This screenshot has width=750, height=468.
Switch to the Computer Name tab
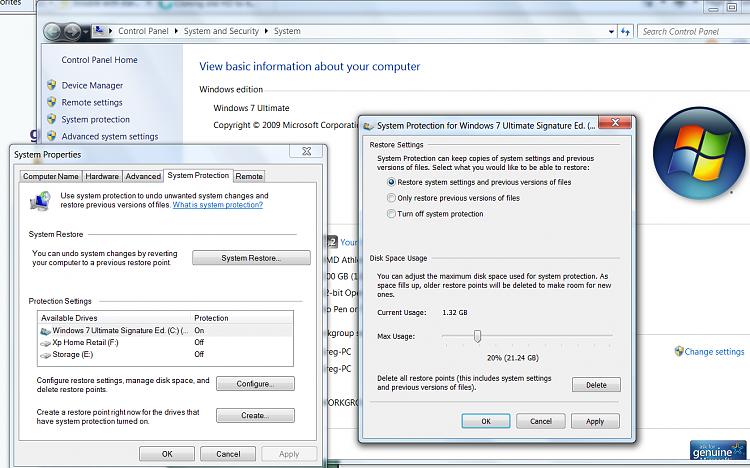tap(51, 176)
